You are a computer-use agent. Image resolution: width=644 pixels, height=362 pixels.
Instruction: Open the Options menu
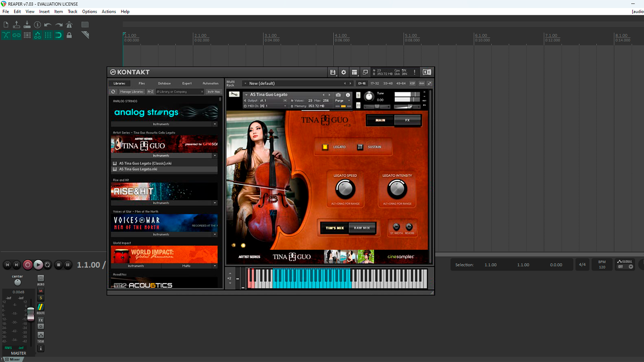[90, 11]
